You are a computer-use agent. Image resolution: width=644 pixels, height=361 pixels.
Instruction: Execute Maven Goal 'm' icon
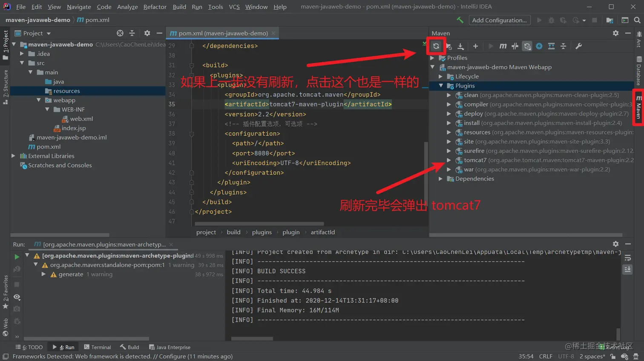(503, 46)
